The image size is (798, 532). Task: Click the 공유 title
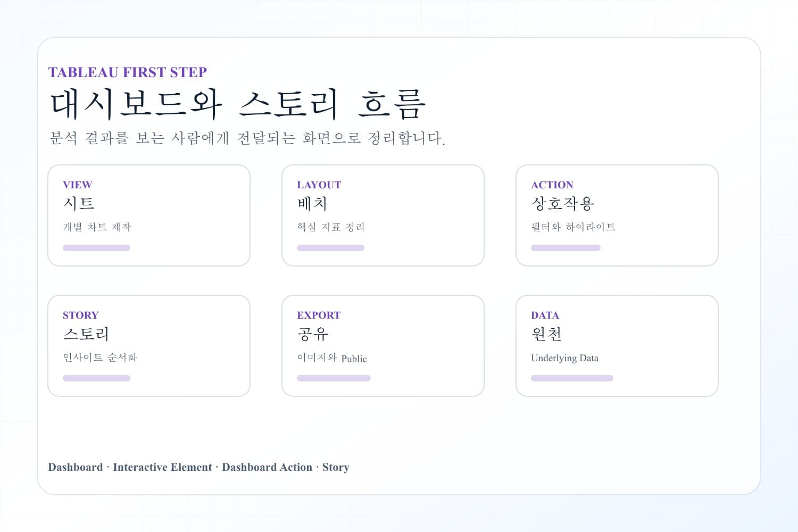tap(313, 334)
